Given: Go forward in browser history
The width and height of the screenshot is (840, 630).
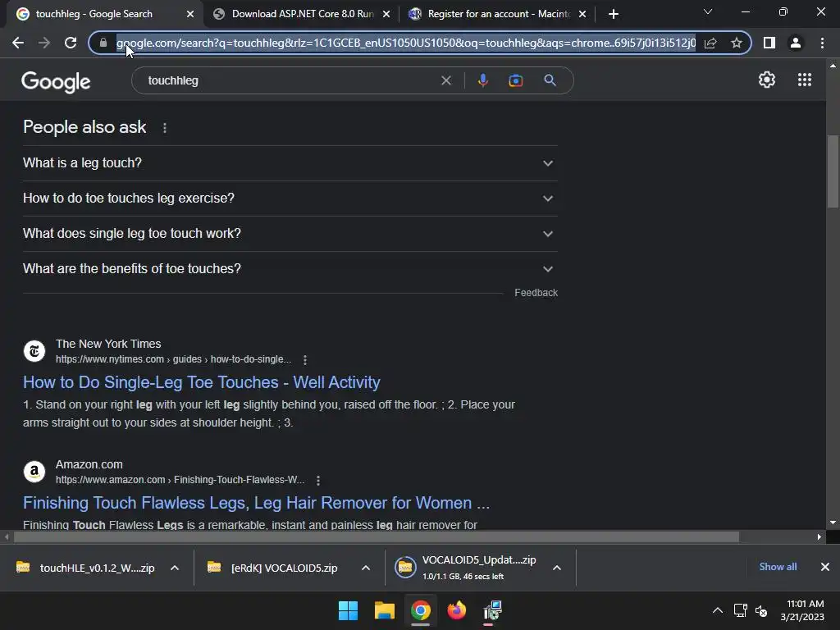Looking at the screenshot, I should click(x=44, y=43).
